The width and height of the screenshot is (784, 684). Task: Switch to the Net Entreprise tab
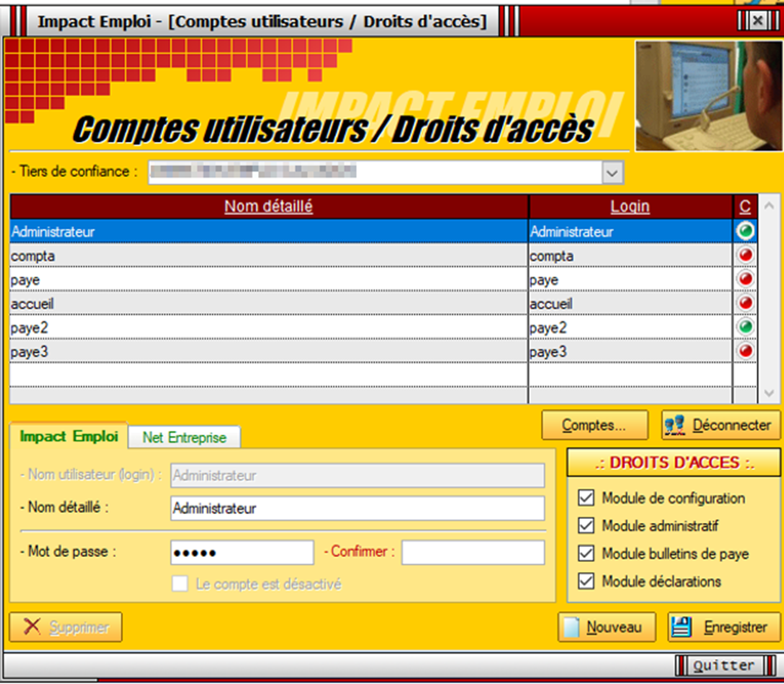pos(184,437)
